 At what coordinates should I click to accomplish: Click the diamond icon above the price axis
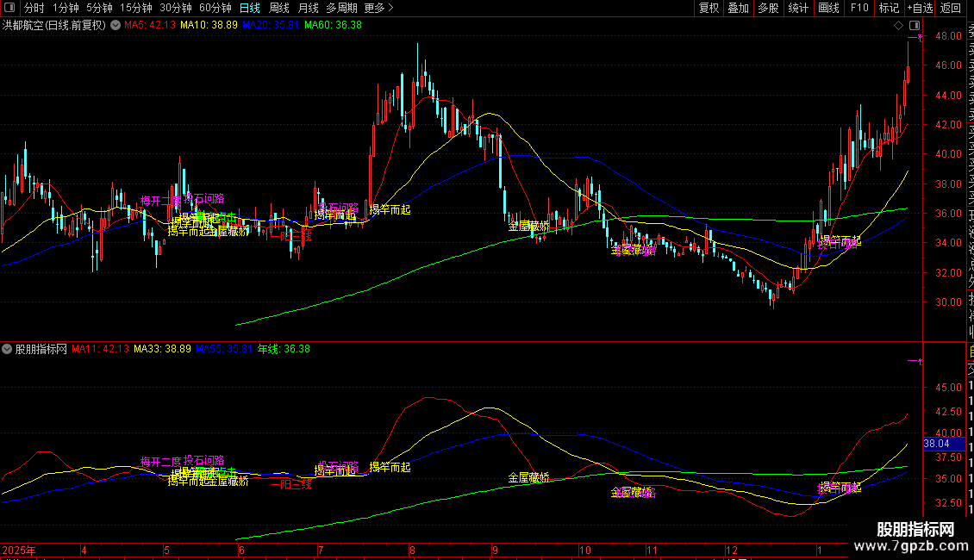(x=900, y=25)
